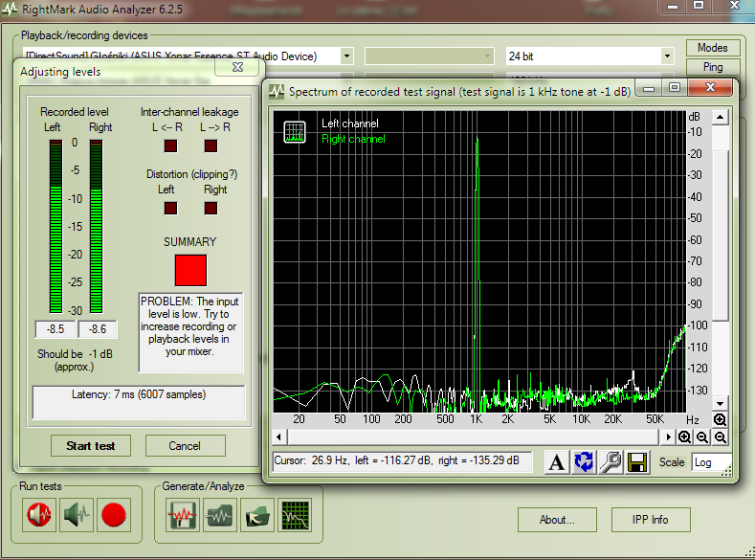
Task: Click the Modes button
Action: pyautogui.click(x=713, y=48)
